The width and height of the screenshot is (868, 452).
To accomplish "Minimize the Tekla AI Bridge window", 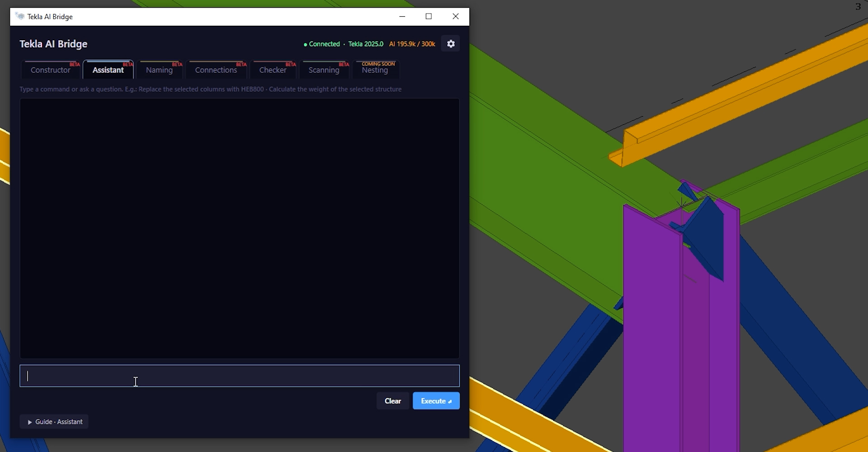I will [x=402, y=16].
